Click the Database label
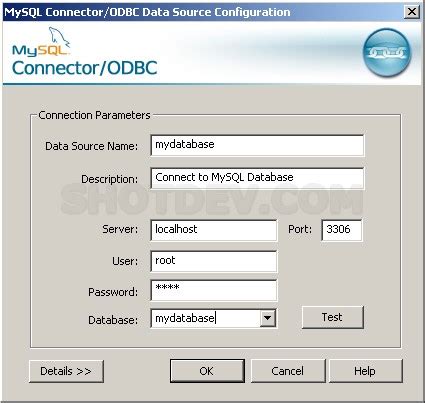The height and width of the screenshot is (403, 425). coord(113,320)
